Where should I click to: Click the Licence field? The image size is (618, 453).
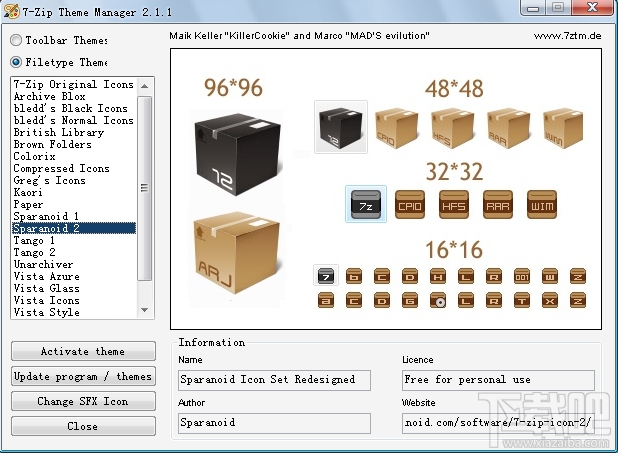click(x=498, y=380)
